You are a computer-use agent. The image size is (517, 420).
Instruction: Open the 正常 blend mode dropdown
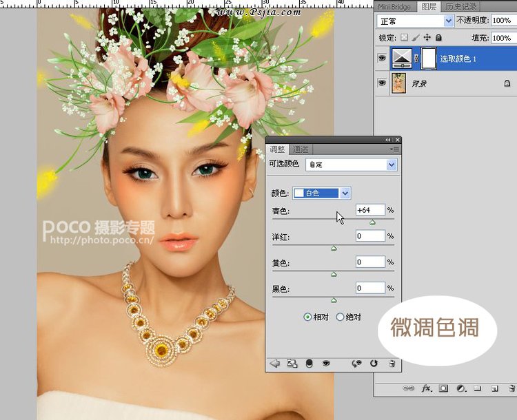click(415, 21)
